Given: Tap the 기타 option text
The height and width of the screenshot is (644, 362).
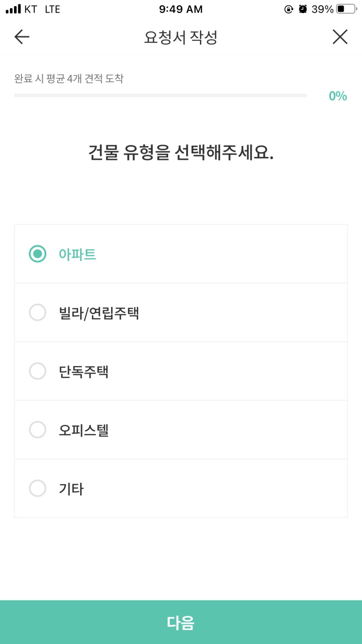Looking at the screenshot, I should coord(71,489).
